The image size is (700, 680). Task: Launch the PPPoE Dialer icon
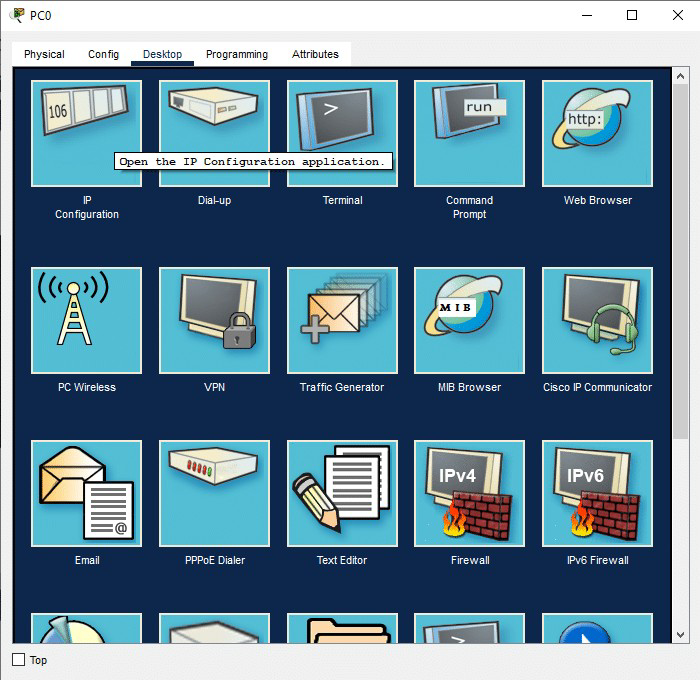214,493
